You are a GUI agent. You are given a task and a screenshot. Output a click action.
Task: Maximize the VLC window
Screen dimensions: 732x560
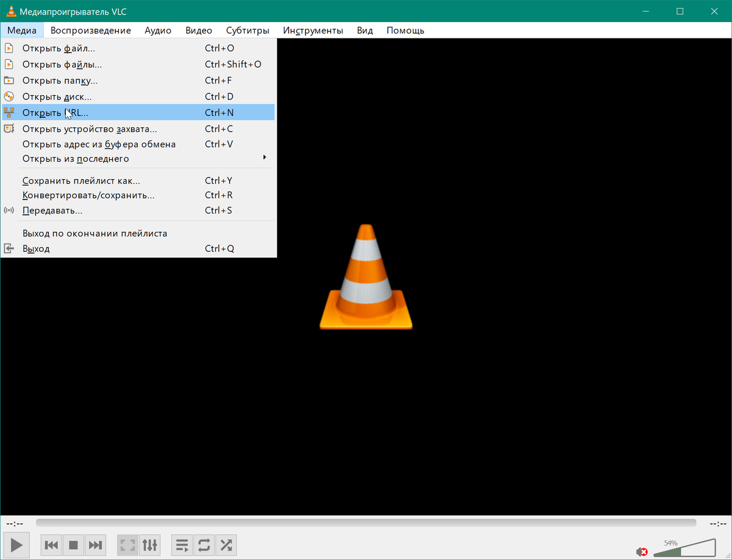tap(680, 11)
